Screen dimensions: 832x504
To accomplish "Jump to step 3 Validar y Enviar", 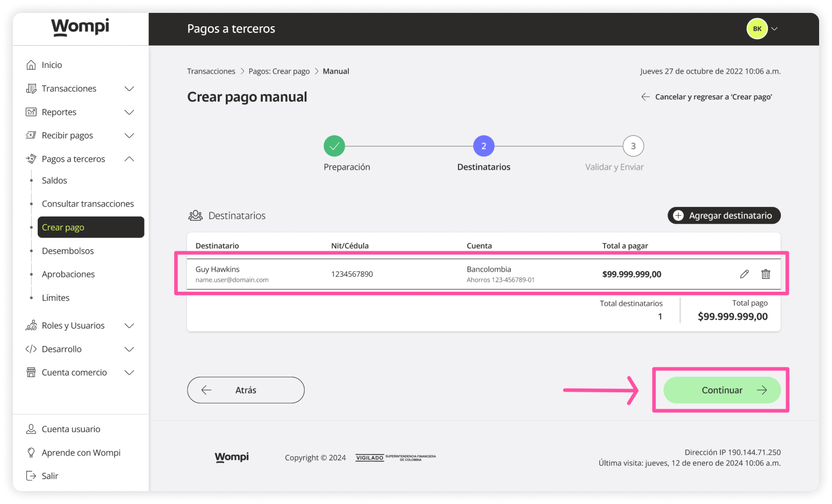I will (x=633, y=146).
